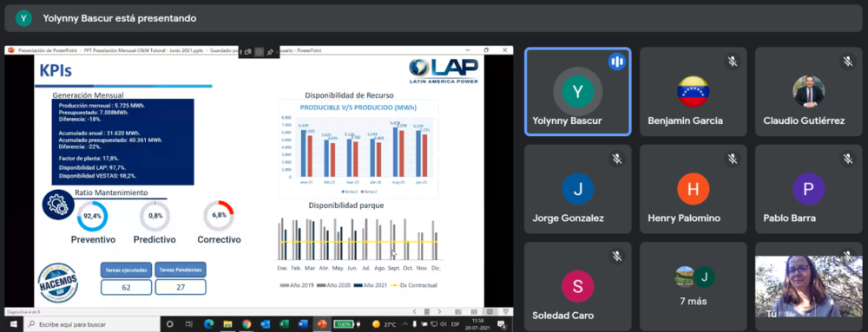
Task: Open File Explorer from the taskbar
Action: pos(227,323)
